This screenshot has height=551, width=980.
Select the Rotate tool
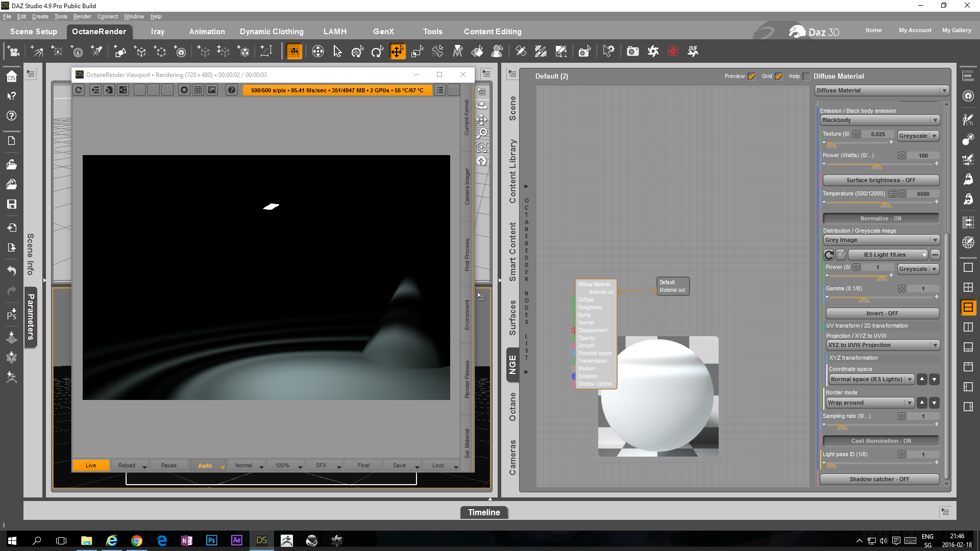tap(377, 52)
